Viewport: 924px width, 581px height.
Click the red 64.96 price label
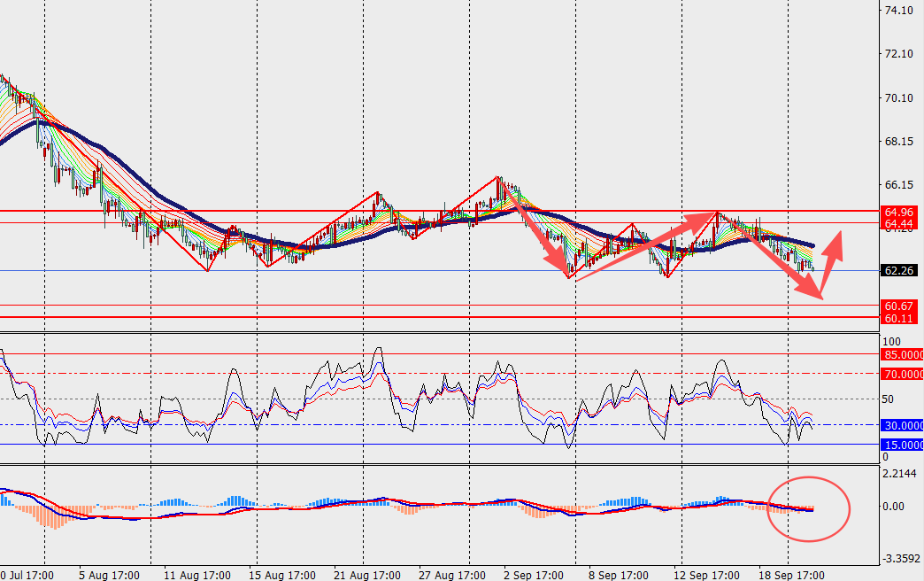click(900, 213)
